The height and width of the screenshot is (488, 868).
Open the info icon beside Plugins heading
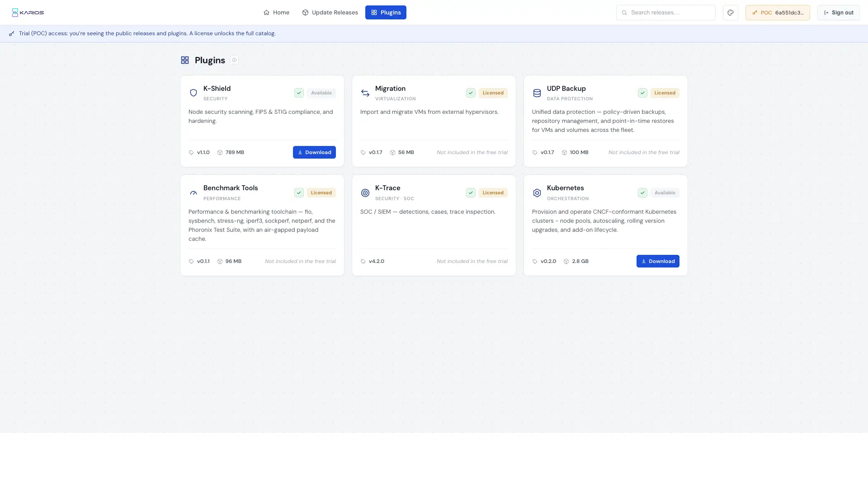234,60
